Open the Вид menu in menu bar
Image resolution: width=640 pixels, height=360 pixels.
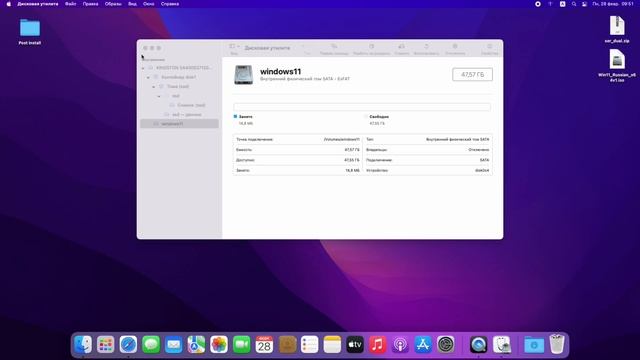point(132,4)
